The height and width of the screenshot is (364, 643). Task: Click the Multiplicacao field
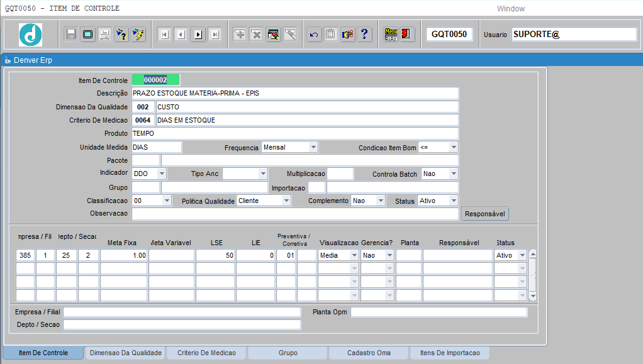click(340, 174)
